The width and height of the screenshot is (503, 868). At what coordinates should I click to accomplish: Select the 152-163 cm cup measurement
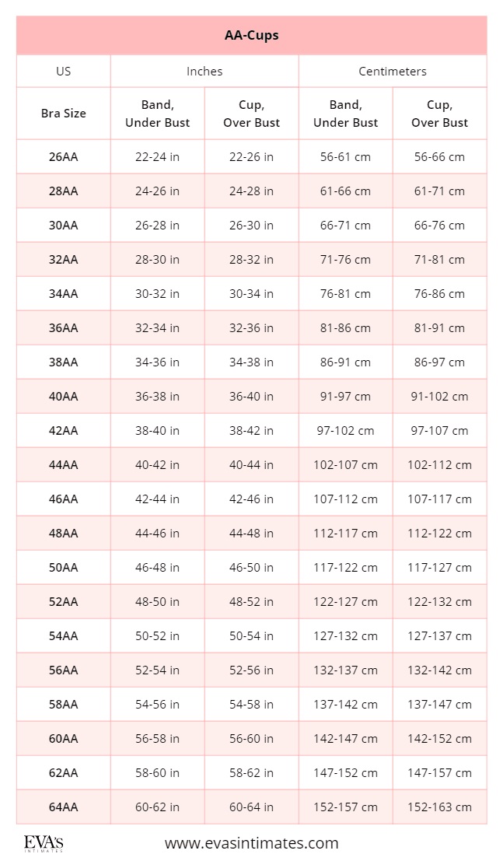(439, 807)
